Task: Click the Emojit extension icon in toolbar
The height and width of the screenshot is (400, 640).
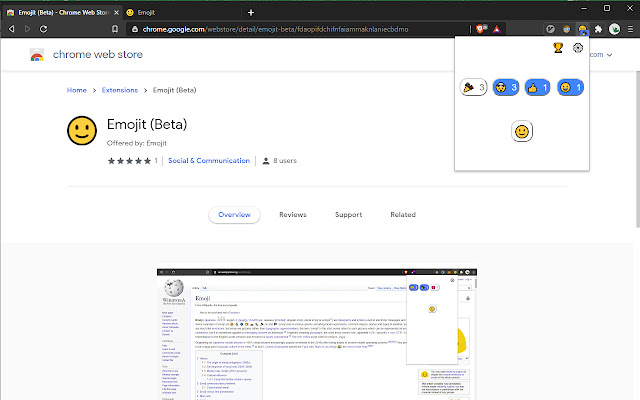Action: tap(582, 29)
